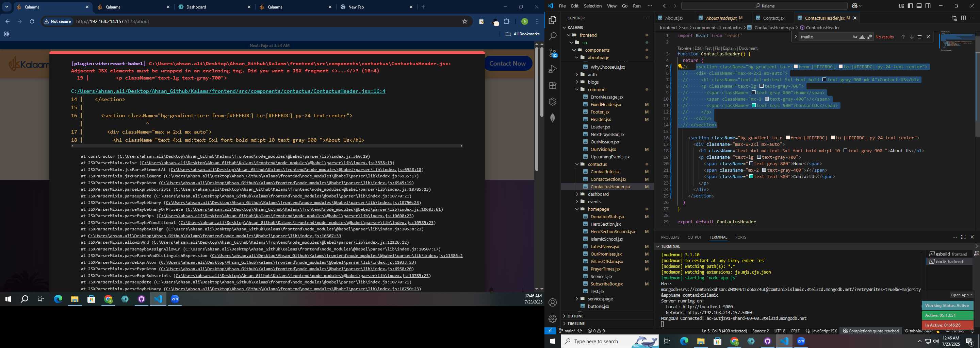Reload the Chrome page
Screen dimensions: 980x348
(32, 22)
